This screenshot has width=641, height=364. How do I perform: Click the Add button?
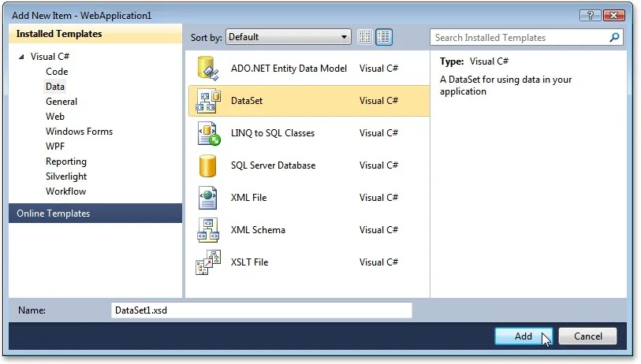524,336
